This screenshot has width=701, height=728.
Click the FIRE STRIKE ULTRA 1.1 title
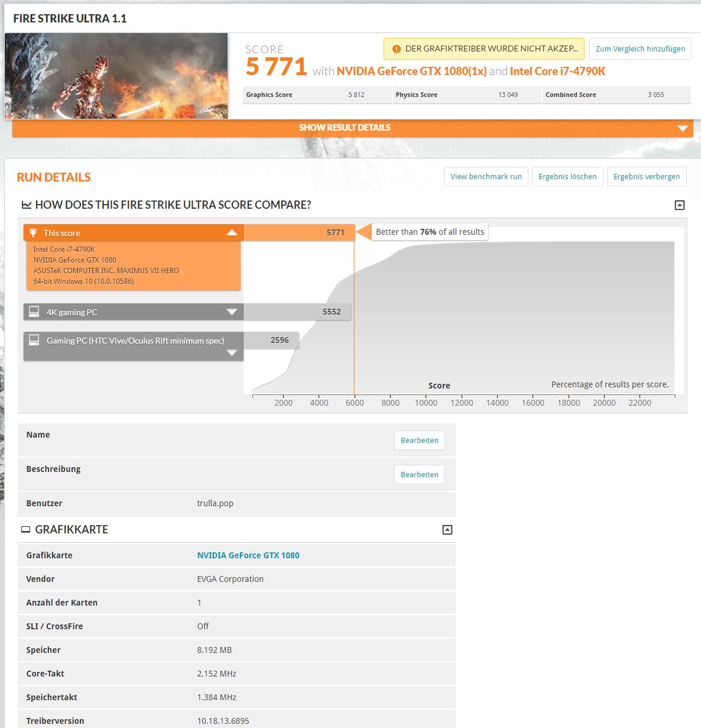point(70,18)
